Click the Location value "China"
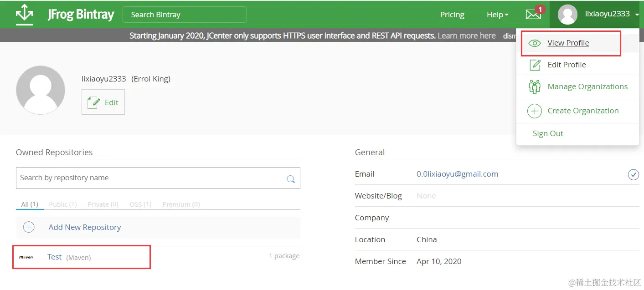Image resolution: width=644 pixels, height=290 pixels. tap(427, 239)
